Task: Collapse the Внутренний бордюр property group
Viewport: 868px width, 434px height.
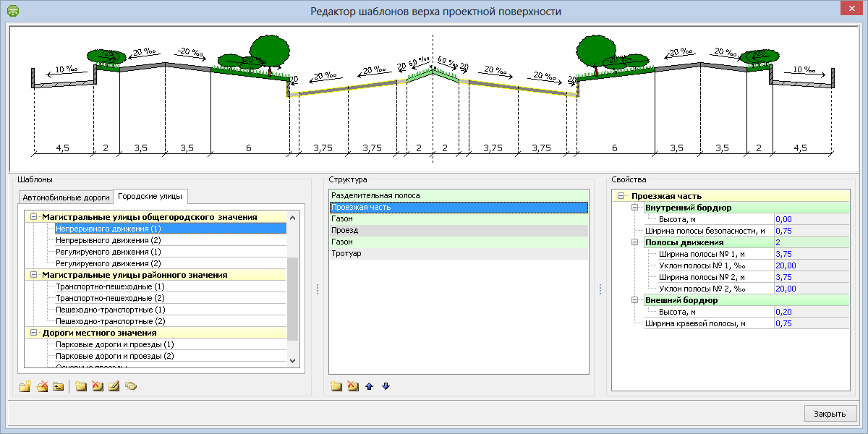Action: click(x=636, y=208)
